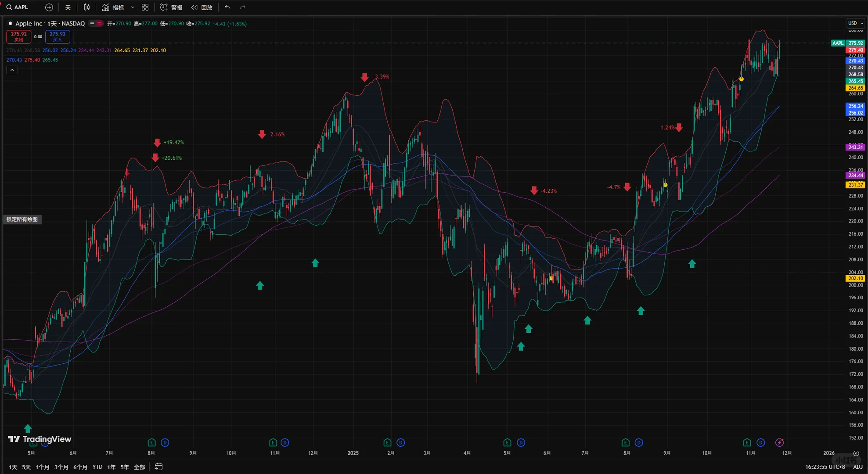
Task: Toggle ADJ adjusted data setting
Action: click(857, 467)
